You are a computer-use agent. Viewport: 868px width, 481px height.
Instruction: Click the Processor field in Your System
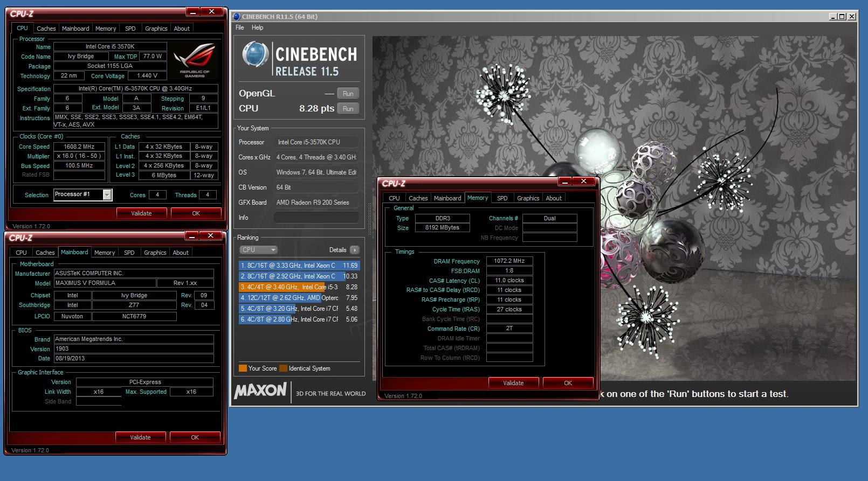pyautogui.click(x=316, y=142)
